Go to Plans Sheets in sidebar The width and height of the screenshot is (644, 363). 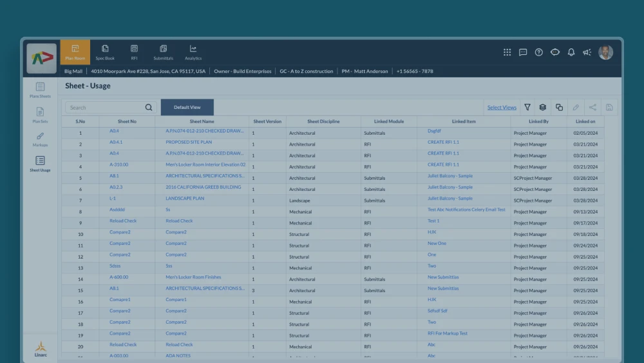40,90
